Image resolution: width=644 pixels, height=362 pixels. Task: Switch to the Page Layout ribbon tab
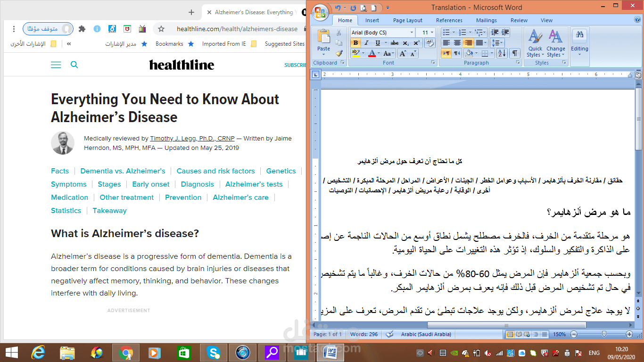[x=408, y=20]
